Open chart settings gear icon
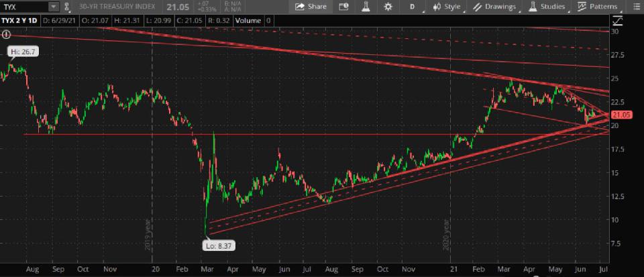 coord(388,7)
